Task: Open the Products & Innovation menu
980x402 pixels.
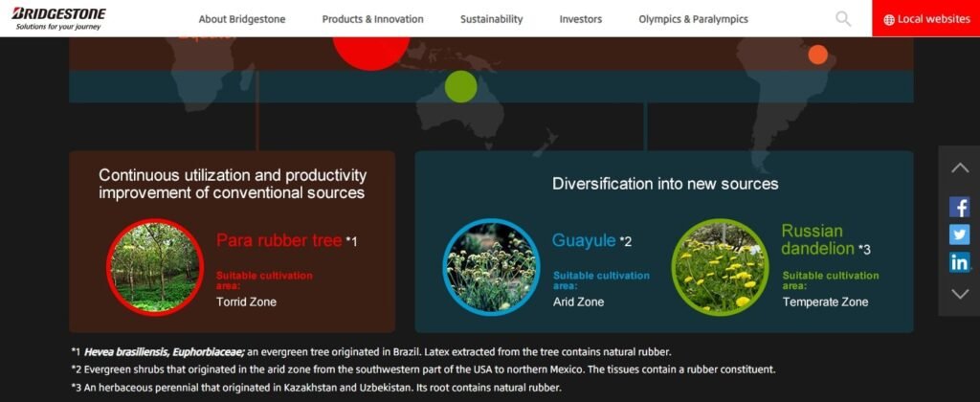Action: (x=372, y=19)
